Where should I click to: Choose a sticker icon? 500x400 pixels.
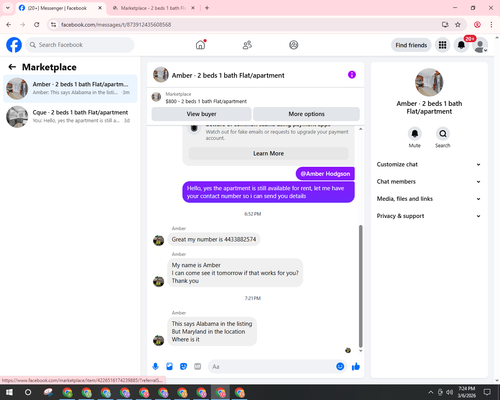tap(183, 367)
